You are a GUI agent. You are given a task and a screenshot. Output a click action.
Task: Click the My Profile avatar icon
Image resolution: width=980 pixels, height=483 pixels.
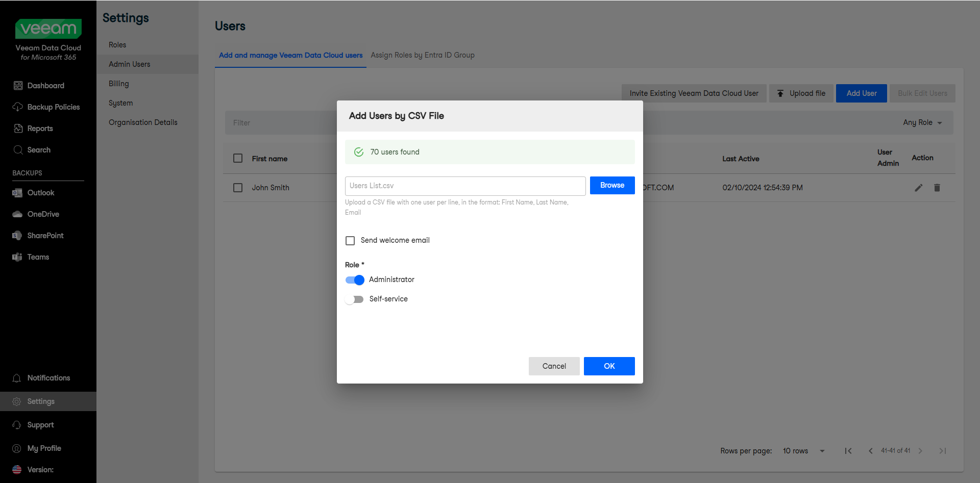[x=17, y=448]
